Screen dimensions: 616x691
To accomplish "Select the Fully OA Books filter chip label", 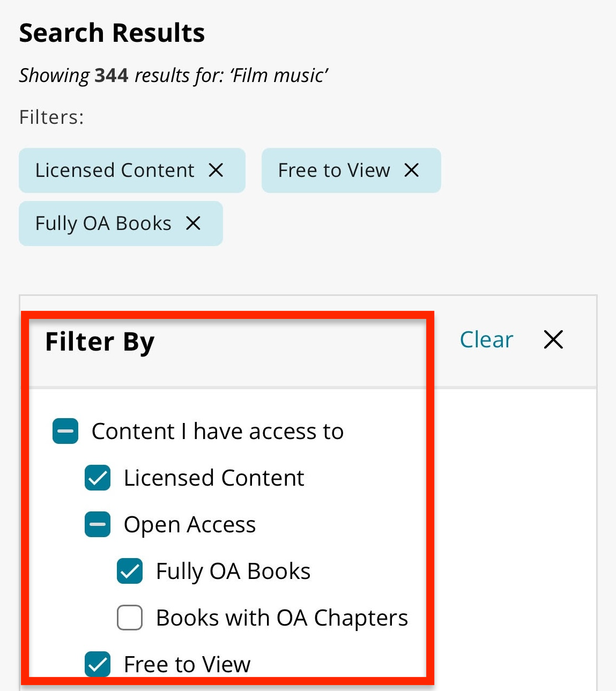I will click(103, 224).
